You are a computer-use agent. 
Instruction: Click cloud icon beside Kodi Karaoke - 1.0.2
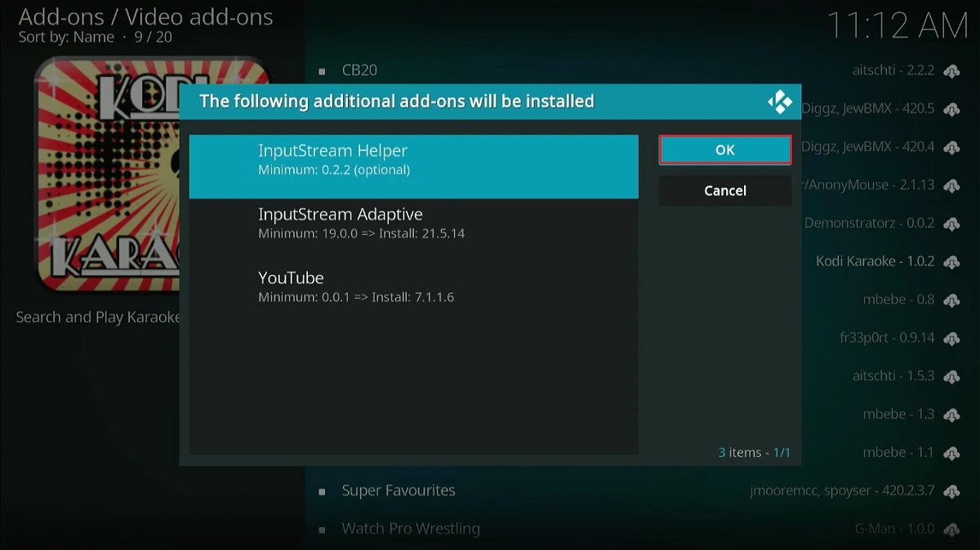[951, 262]
